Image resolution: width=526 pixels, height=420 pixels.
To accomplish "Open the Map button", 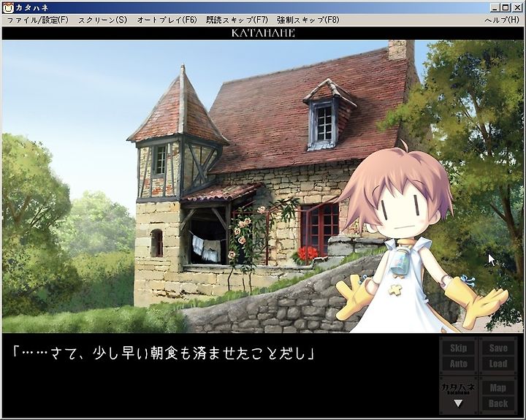I will click(498, 388).
